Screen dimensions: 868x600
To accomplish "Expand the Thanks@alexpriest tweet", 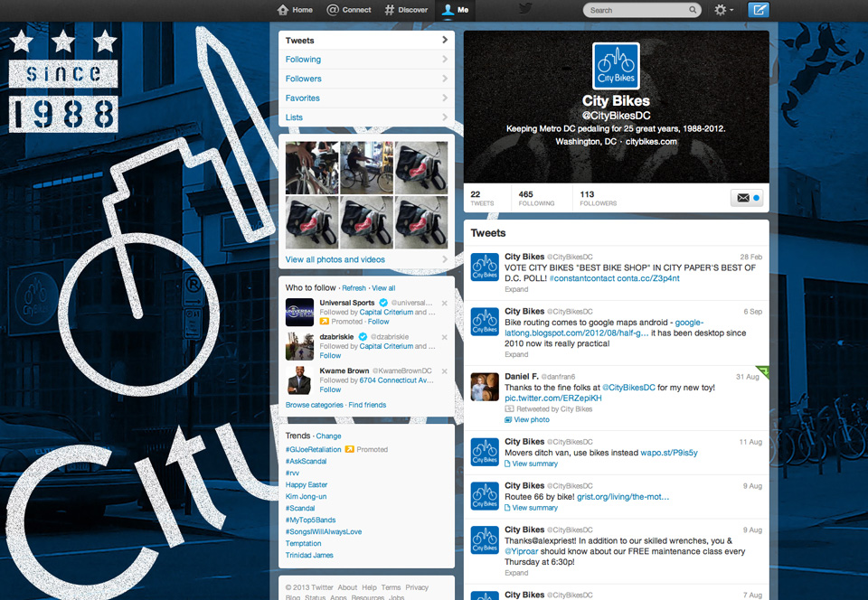I will [x=516, y=573].
